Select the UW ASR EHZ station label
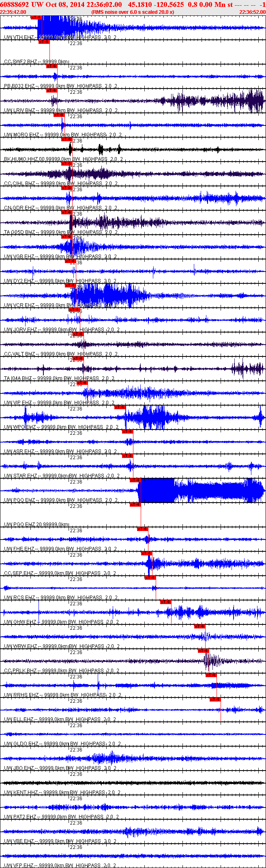 pos(61,451)
